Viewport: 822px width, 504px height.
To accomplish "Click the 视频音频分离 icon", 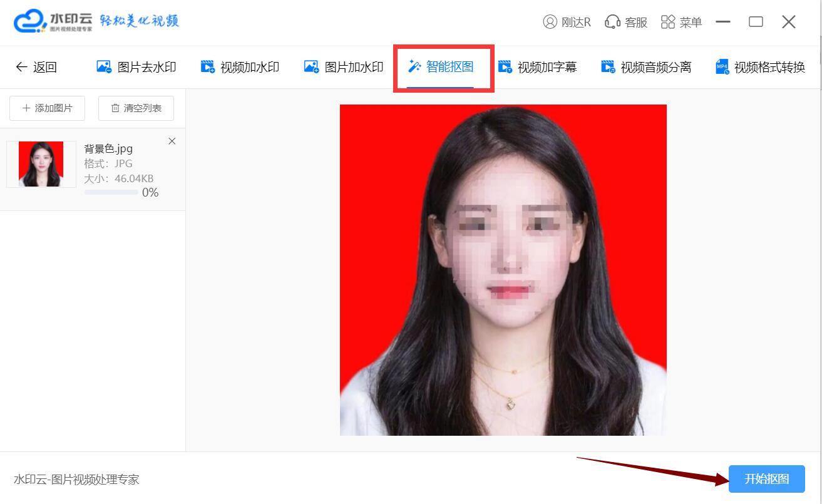I will pos(607,67).
